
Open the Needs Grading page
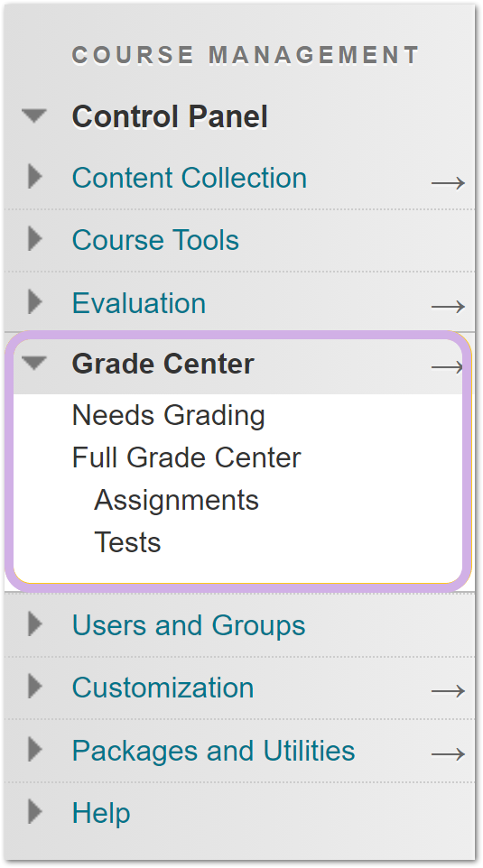(169, 416)
